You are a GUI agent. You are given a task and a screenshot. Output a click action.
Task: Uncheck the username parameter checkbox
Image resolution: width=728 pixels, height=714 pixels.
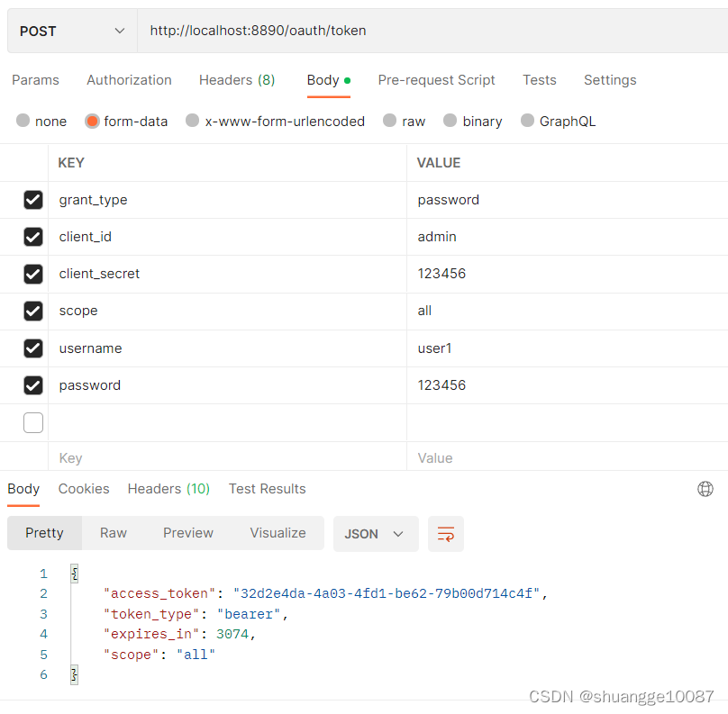point(33,348)
